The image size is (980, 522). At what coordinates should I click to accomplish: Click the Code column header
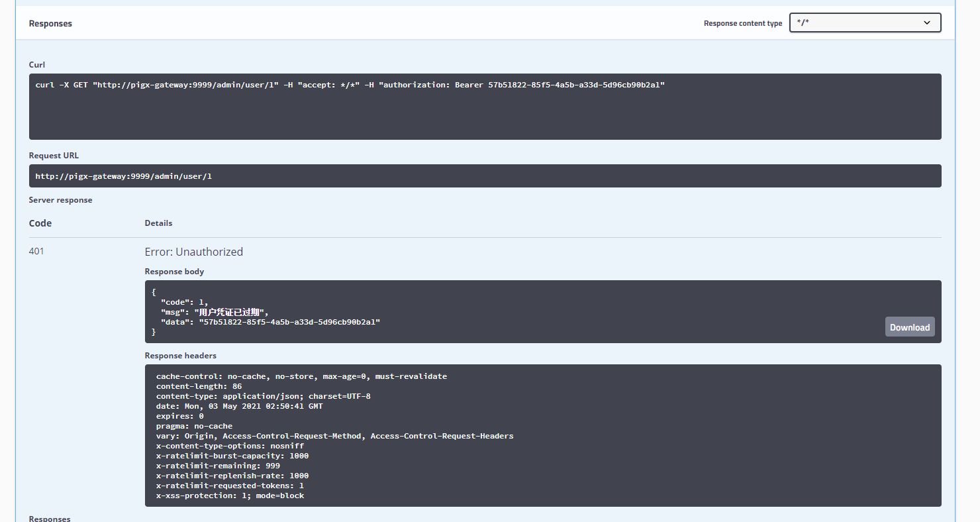[40, 223]
